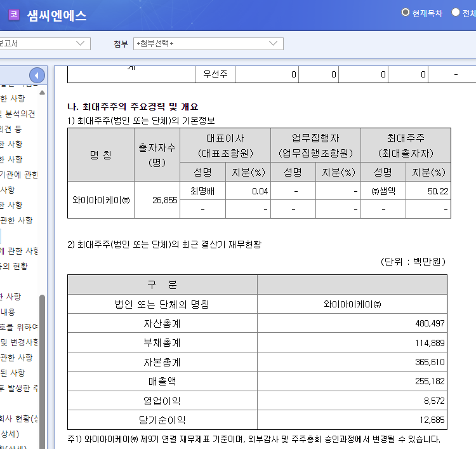Image resolution: width=476 pixels, height=449 pixels.
Task: Click the heading 나. 최대주주의 주요경력 및 개요
Action: [133, 107]
